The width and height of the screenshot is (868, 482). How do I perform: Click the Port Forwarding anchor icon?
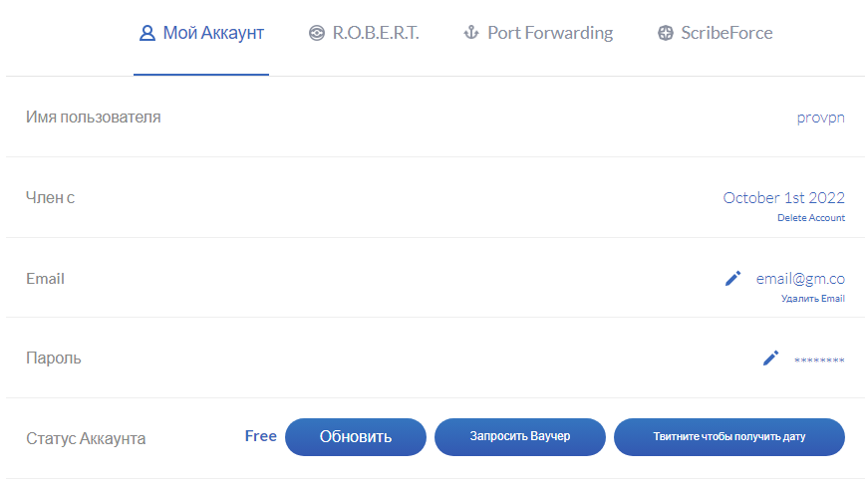pos(471,33)
